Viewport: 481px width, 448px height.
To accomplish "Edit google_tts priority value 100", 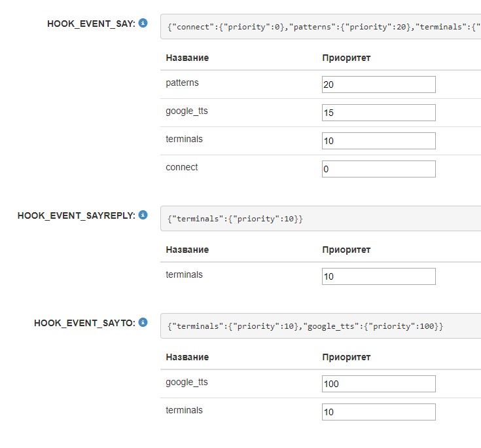I will (x=378, y=384).
